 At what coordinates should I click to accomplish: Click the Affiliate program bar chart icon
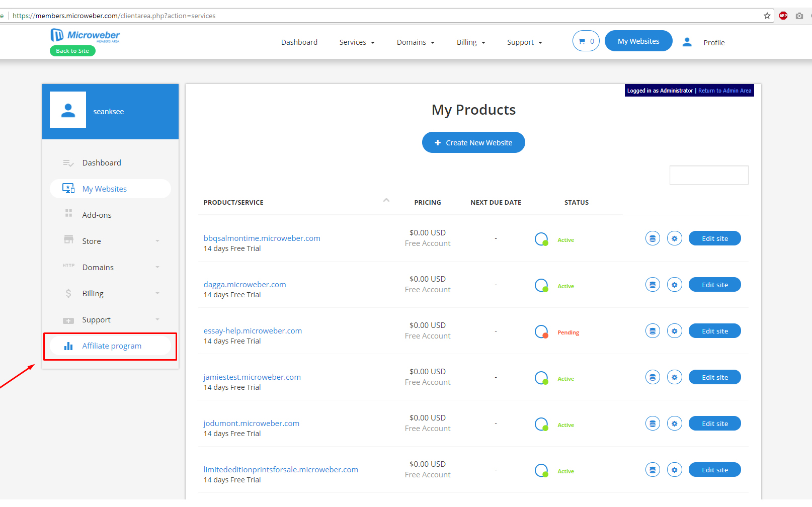click(x=68, y=346)
